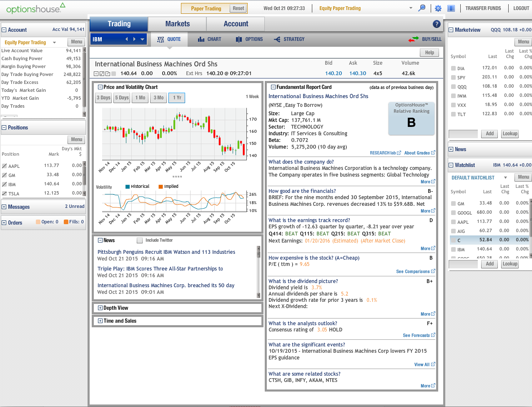Check the GOOGL row in Watchlist
Image resolution: width=532 pixels, height=407 pixels.
(x=453, y=212)
